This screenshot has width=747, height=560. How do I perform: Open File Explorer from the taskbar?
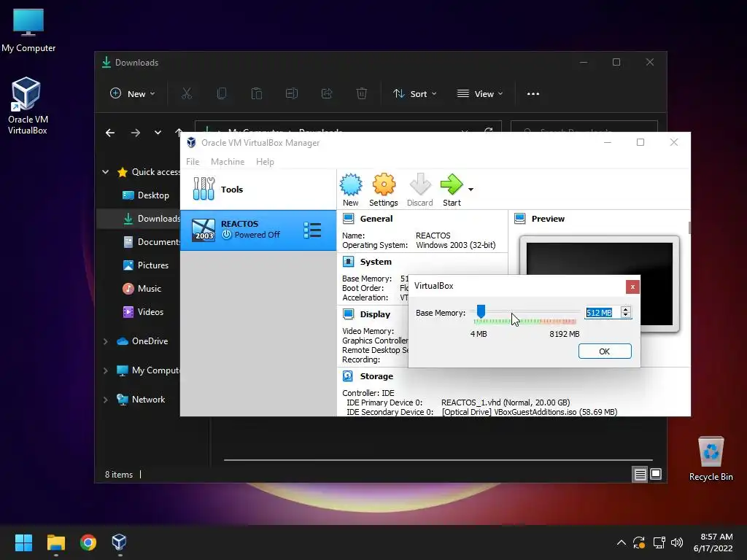tap(55, 542)
